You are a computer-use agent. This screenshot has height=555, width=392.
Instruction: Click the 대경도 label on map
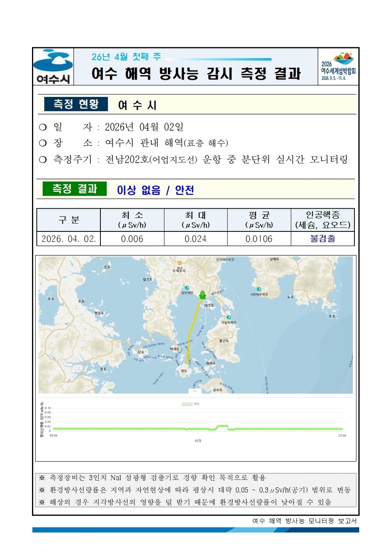pos(209,306)
